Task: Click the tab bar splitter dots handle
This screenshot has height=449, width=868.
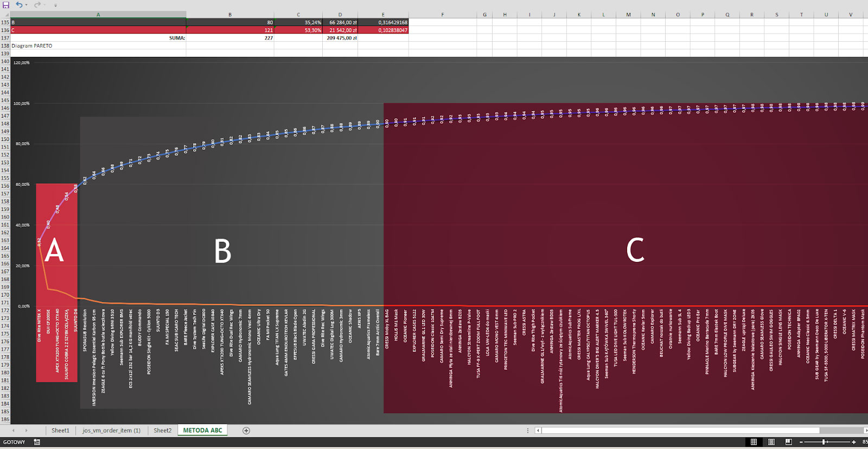Action: 527,431
